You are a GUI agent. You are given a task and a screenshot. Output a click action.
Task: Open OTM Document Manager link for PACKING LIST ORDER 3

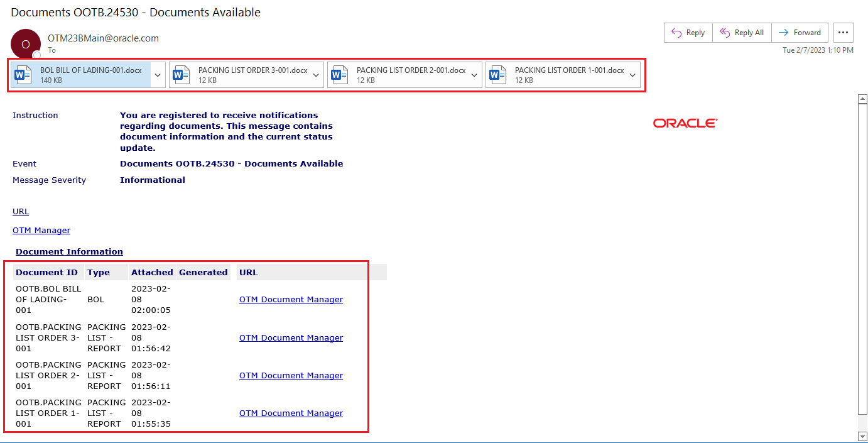tap(291, 338)
